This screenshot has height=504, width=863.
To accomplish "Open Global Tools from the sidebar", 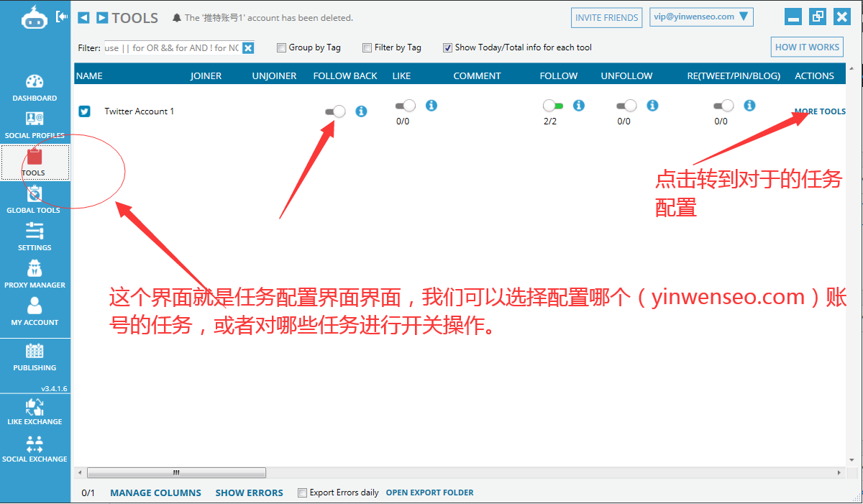I will tap(34, 199).
